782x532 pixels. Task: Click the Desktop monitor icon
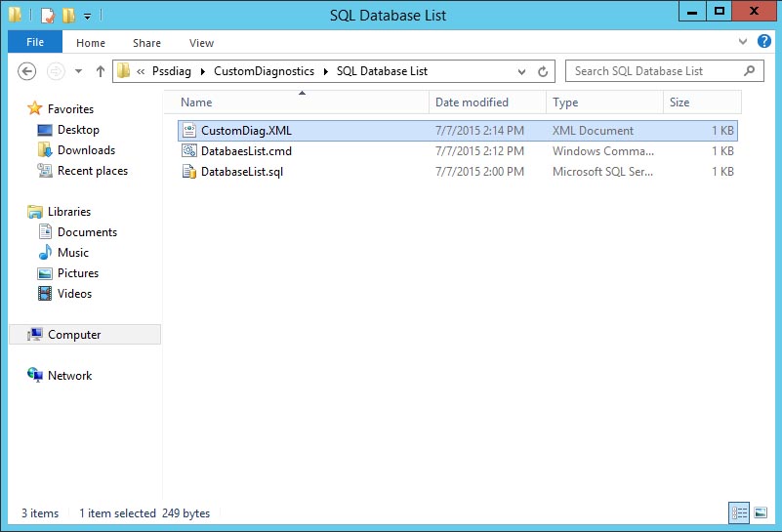[x=45, y=130]
